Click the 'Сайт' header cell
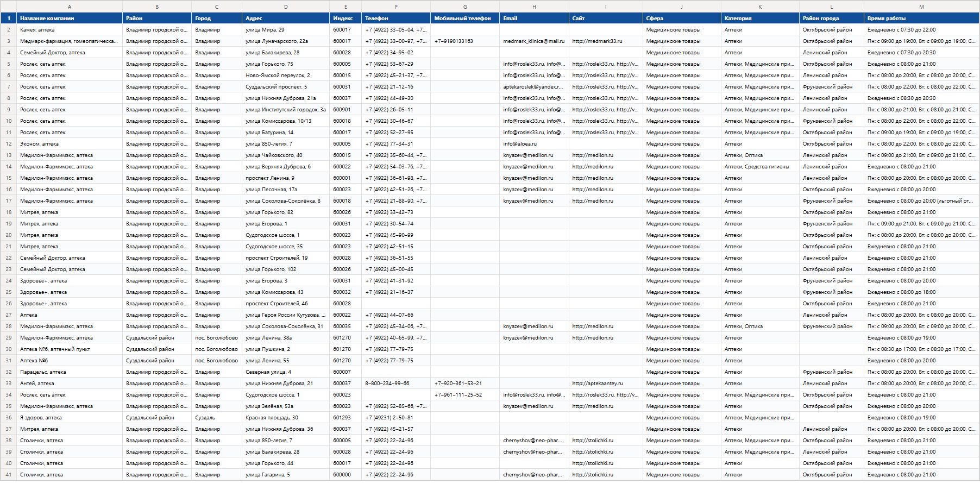Image resolution: width=980 pixels, height=490 pixels. (x=606, y=18)
